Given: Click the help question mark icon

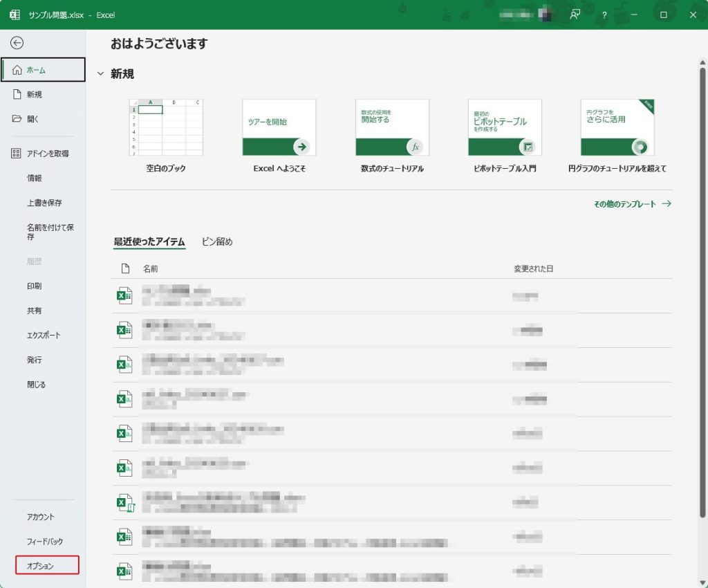Looking at the screenshot, I should 604,15.
